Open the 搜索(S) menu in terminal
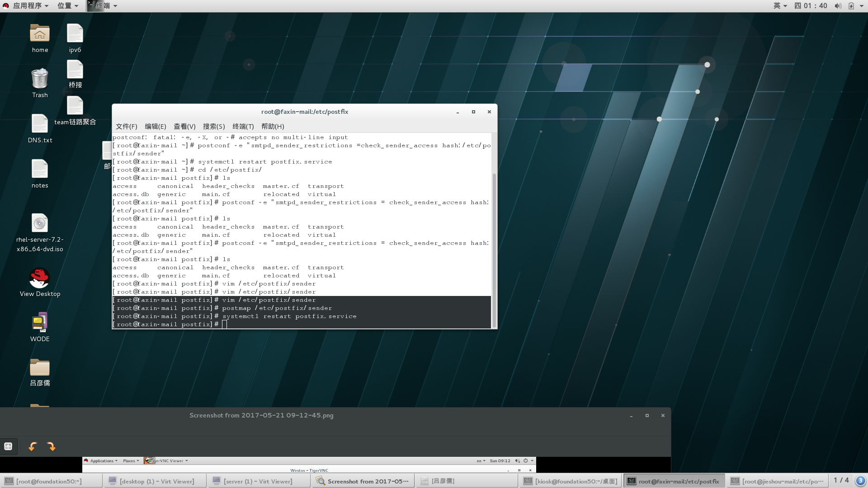This screenshot has width=868, height=488. 214,127
